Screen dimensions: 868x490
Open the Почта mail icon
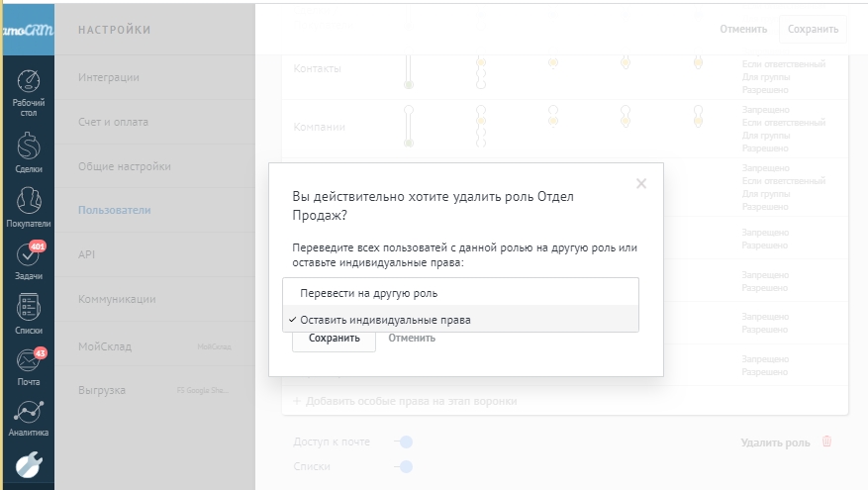click(29, 361)
